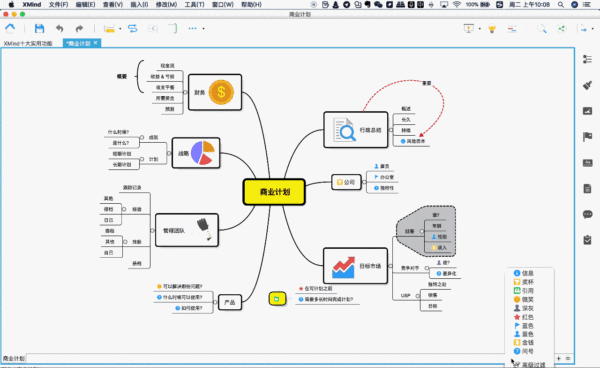Viewport: 600px width, 368px height.
Task: Select the central 商业计划 topic
Action: (x=274, y=192)
